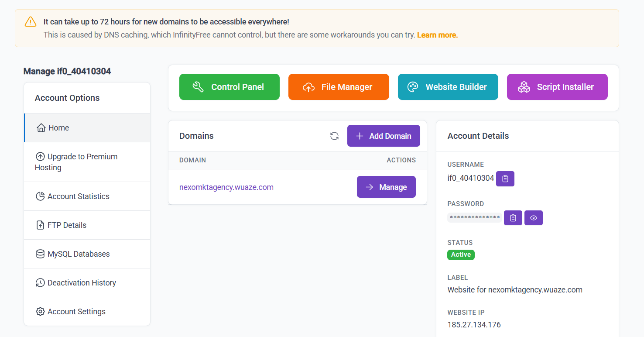The image size is (644, 337).
Task: Open the Script Installer
Action: coord(557,87)
